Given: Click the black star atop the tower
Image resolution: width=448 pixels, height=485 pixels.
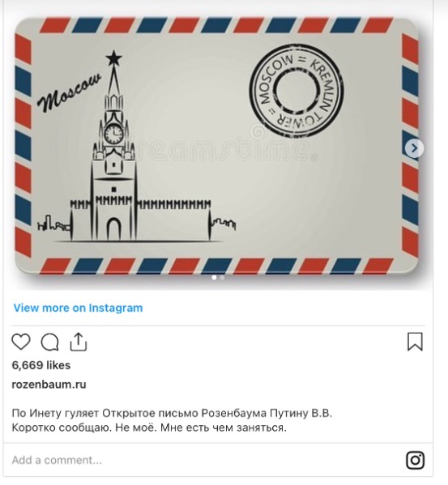Looking at the screenshot, I should [113, 57].
